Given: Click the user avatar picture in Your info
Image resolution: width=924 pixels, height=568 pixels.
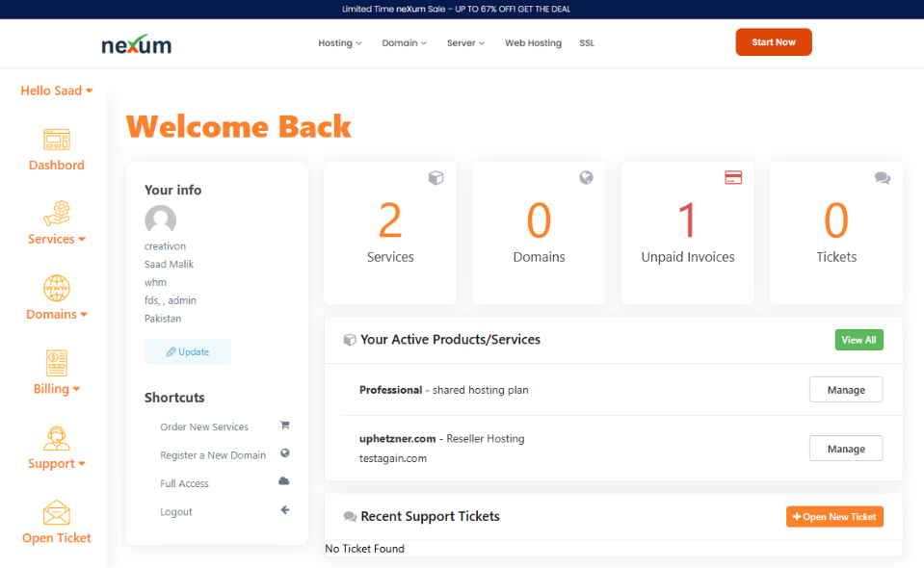Looking at the screenshot, I should [x=160, y=220].
